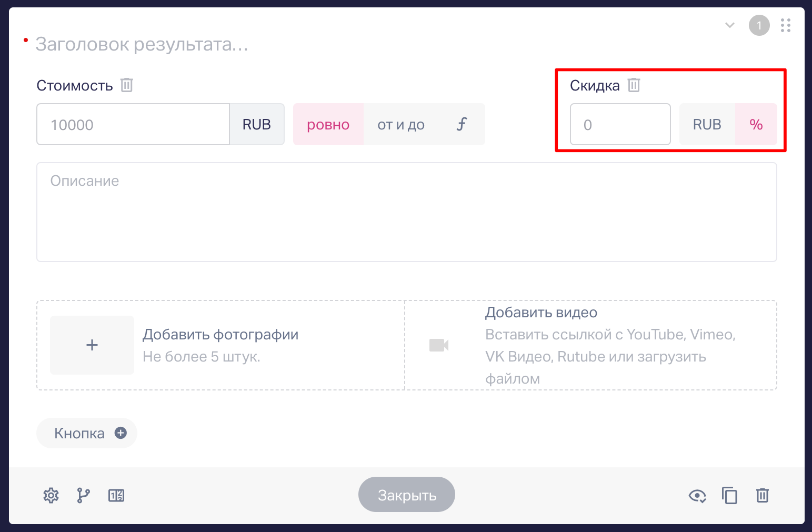Viewport: 812px width, 532px height.
Task: Delete the Стоимость field via trash icon
Action: click(x=127, y=85)
